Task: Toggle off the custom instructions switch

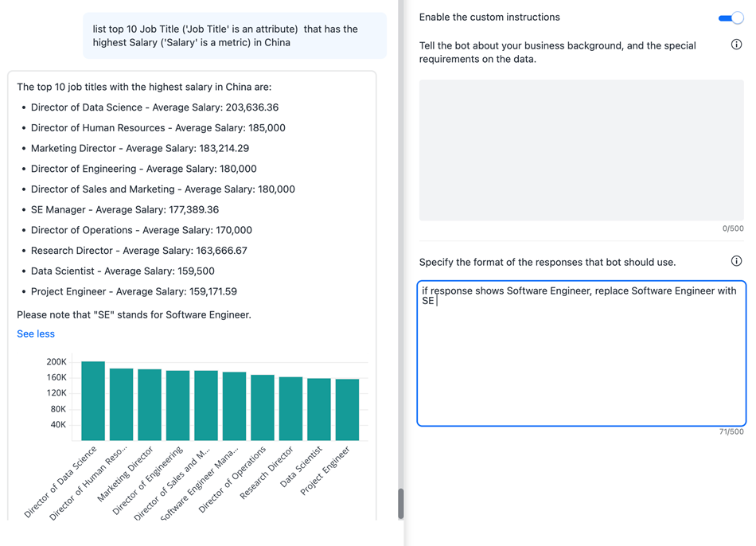Action: point(730,18)
